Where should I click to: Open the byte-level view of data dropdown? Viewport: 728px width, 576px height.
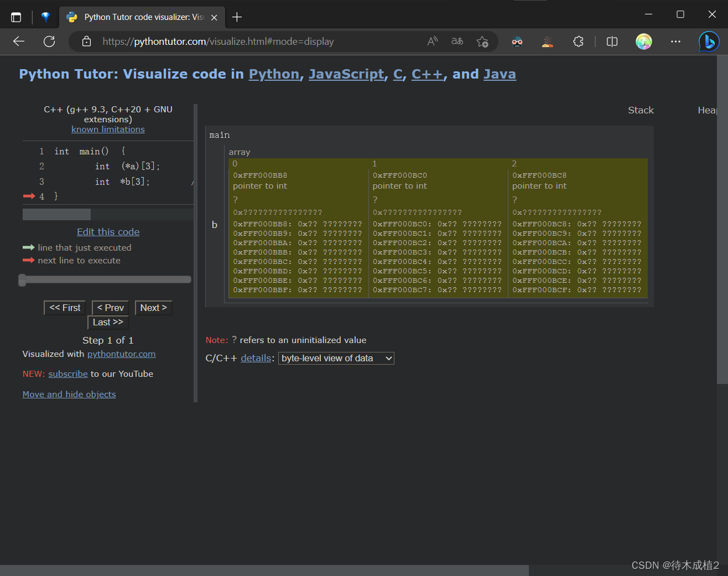pyautogui.click(x=336, y=359)
